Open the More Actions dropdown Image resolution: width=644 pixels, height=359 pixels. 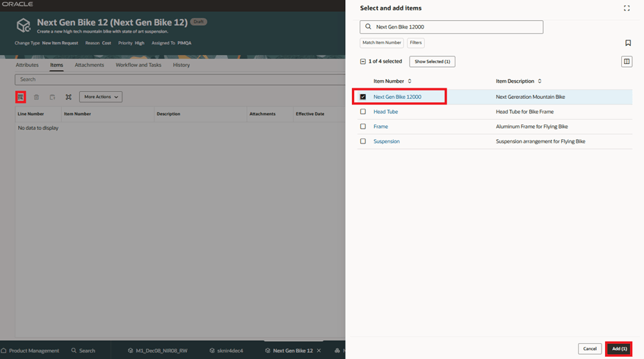pos(101,97)
